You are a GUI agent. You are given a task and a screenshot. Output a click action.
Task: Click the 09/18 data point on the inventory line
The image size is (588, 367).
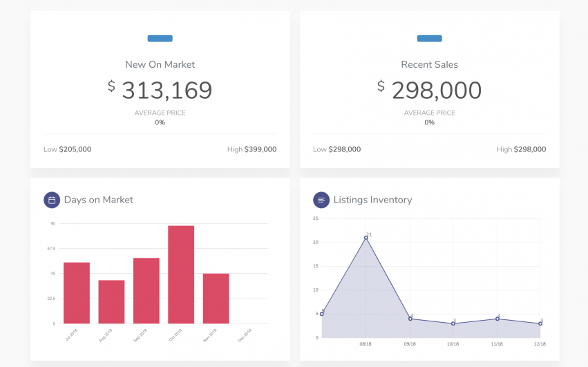pyautogui.click(x=410, y=319)
